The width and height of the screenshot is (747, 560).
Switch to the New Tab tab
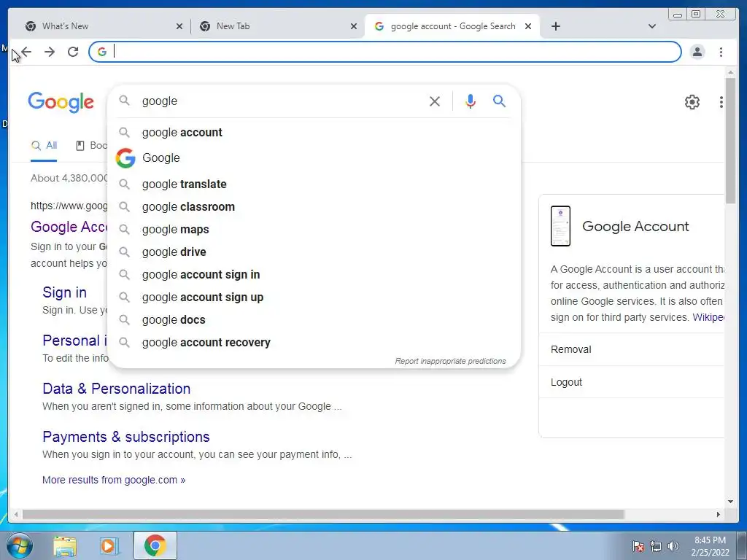click(x=278, y=26)
